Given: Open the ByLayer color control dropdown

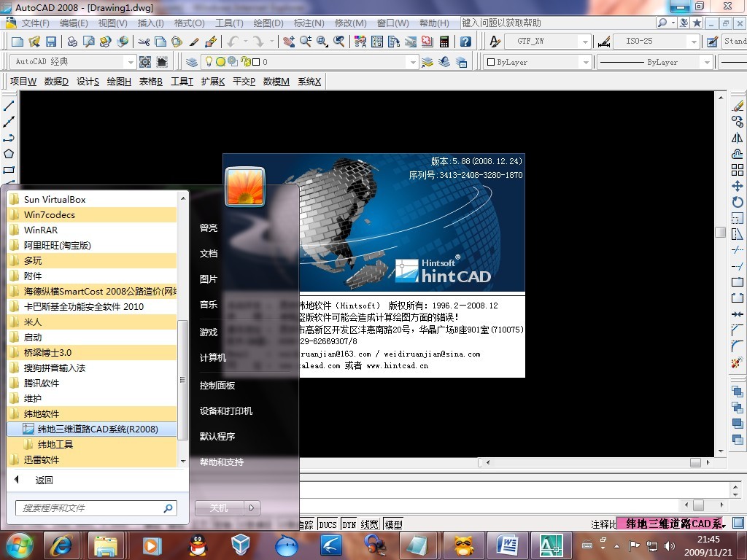Looking at the screenshot, I should pos(586,63).
